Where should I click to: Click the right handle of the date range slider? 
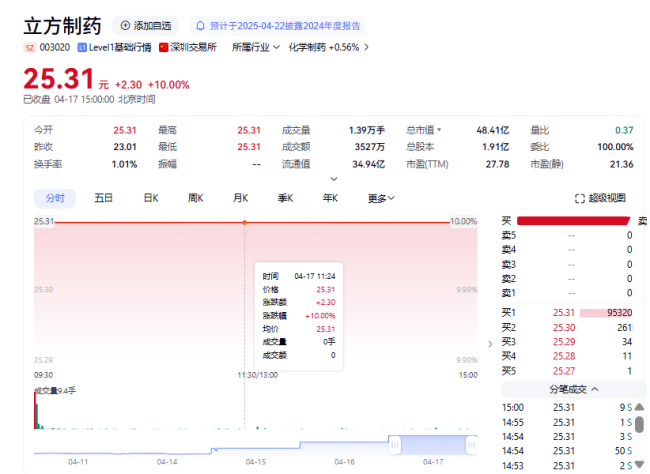[x=472, y=445]
